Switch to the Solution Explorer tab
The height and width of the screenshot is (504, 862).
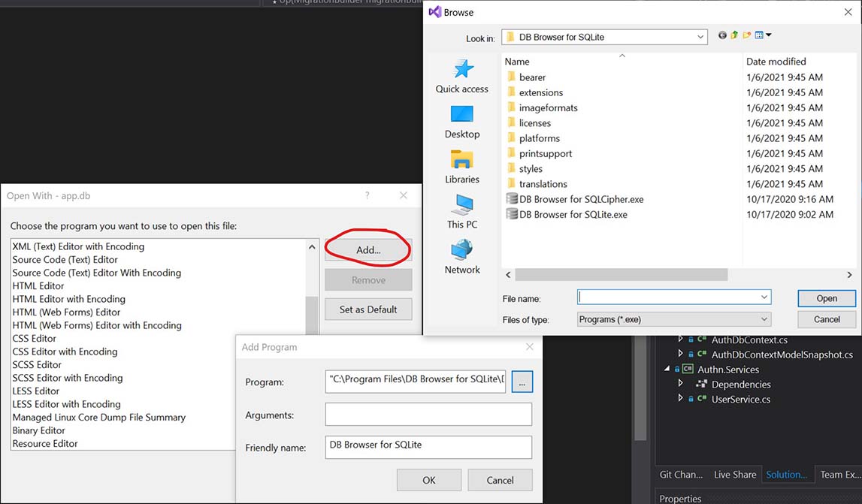tap(787, 474)
